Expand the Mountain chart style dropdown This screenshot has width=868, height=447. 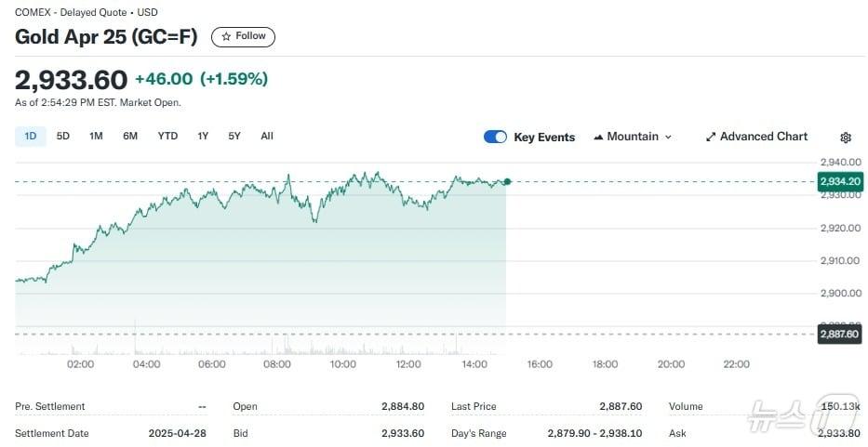(667, 137)
